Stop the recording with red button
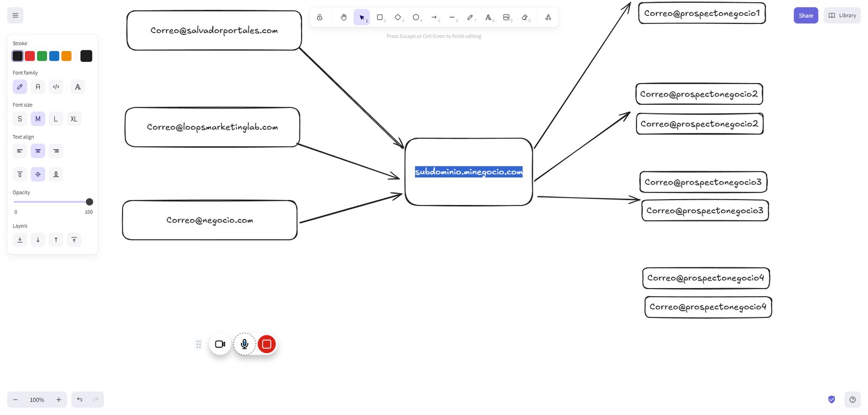 266,344
